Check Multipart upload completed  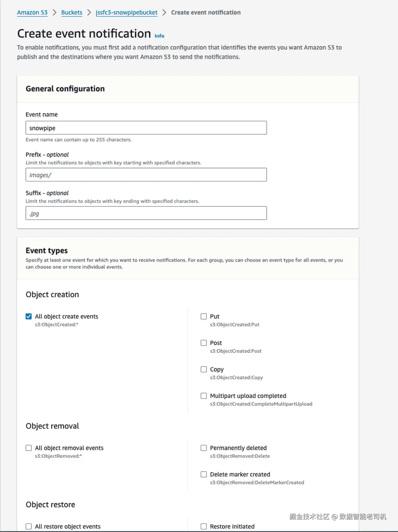204,396
